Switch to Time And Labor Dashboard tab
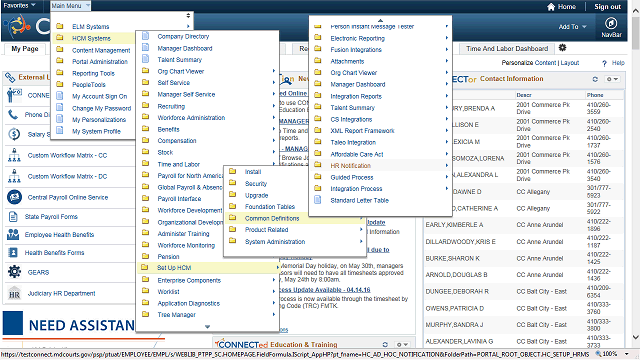This screenshot has height=360, width=640. pos(507,49)
